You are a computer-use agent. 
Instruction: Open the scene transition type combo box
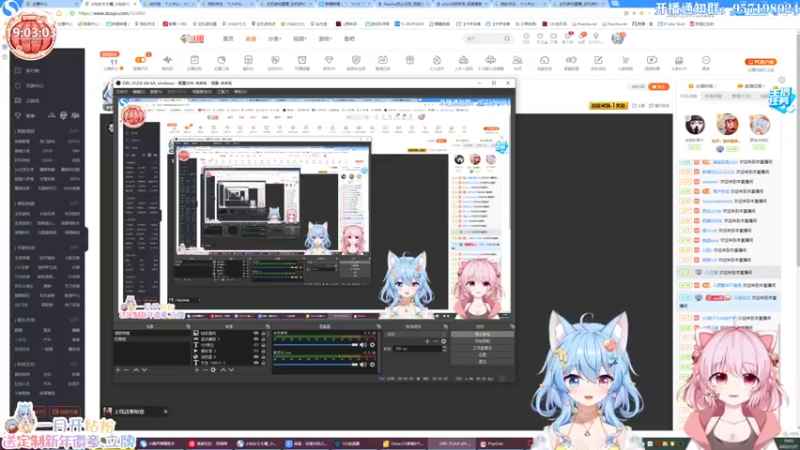[416, 334]
